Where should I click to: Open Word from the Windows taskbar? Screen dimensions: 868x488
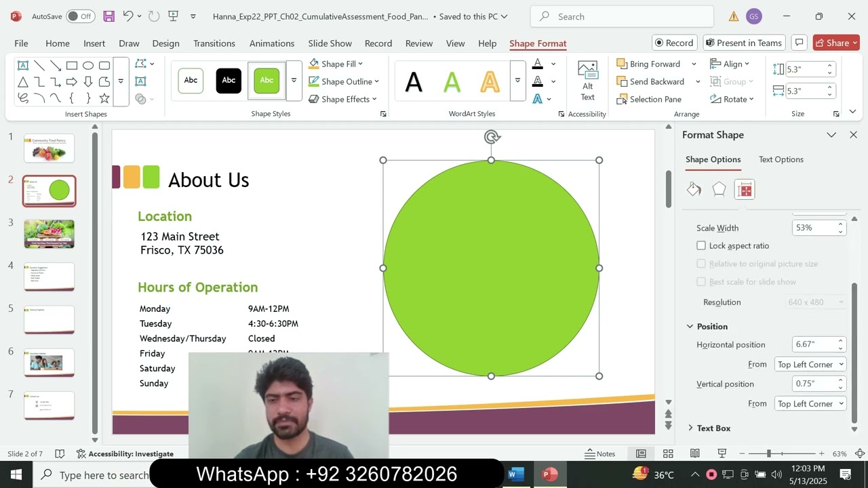(515, 474)
